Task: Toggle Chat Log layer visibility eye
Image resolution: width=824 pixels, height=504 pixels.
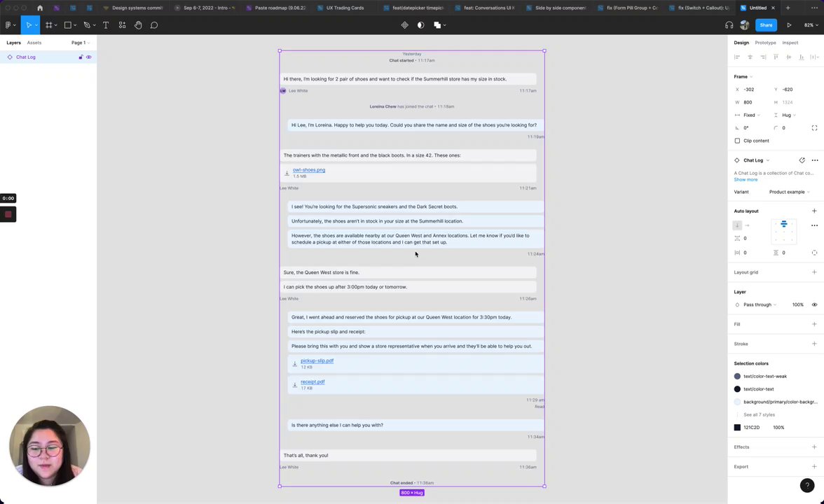Action: pos(89,57)
